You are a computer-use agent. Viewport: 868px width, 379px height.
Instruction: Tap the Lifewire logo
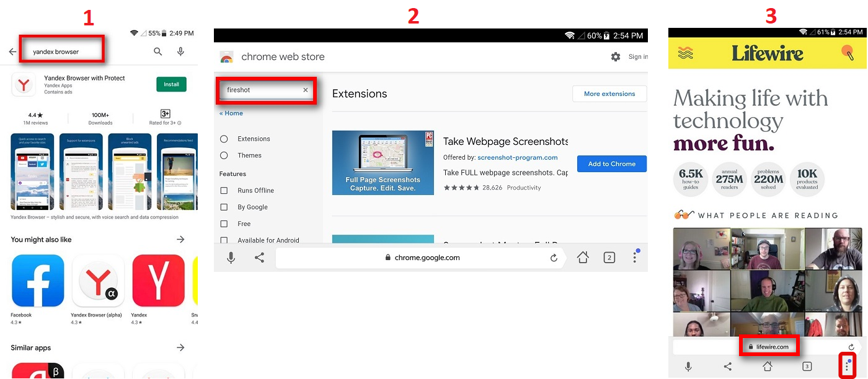tap(768, 53)
